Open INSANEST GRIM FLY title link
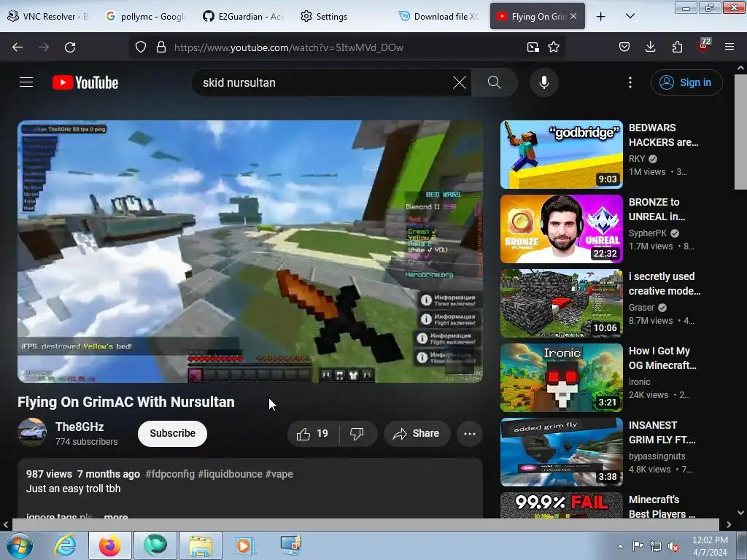747x560 pixels. 662,432
